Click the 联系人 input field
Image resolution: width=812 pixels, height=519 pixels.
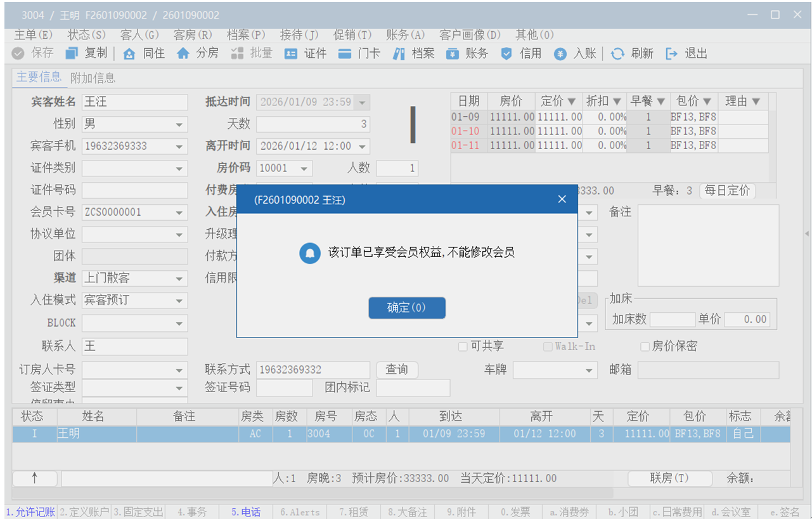click(135, 346)
